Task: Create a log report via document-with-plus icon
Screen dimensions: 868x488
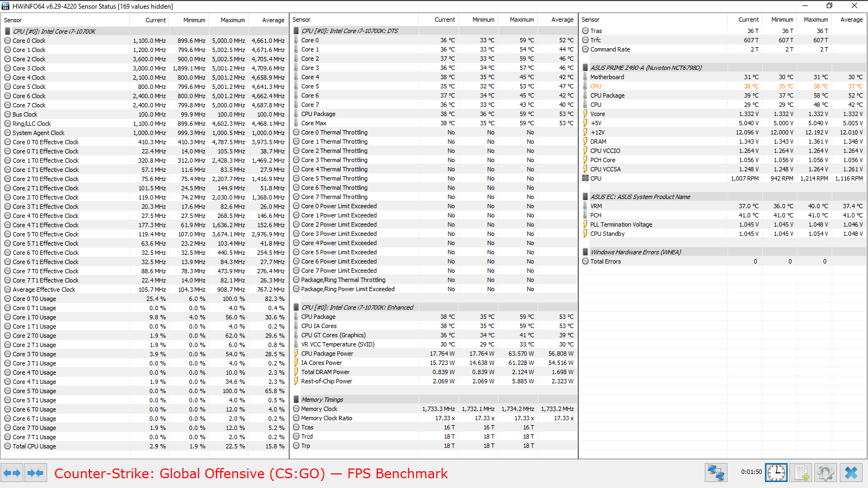Action: coord(801,473)
